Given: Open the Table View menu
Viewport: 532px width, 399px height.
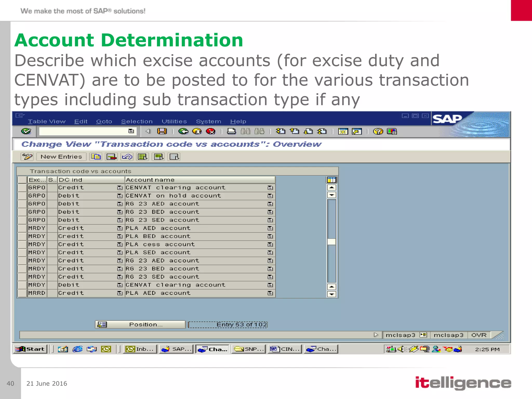Looking at the screenshot, I should [47, 122].
